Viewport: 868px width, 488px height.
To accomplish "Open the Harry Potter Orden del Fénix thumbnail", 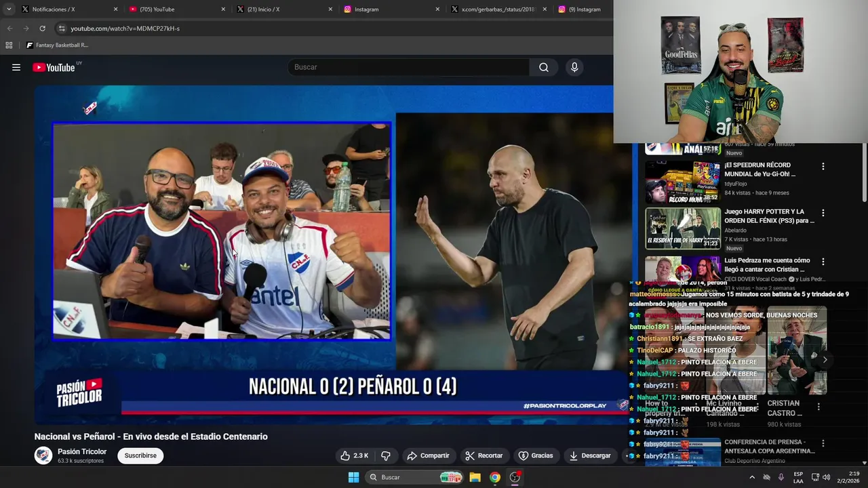I will 682,228.
